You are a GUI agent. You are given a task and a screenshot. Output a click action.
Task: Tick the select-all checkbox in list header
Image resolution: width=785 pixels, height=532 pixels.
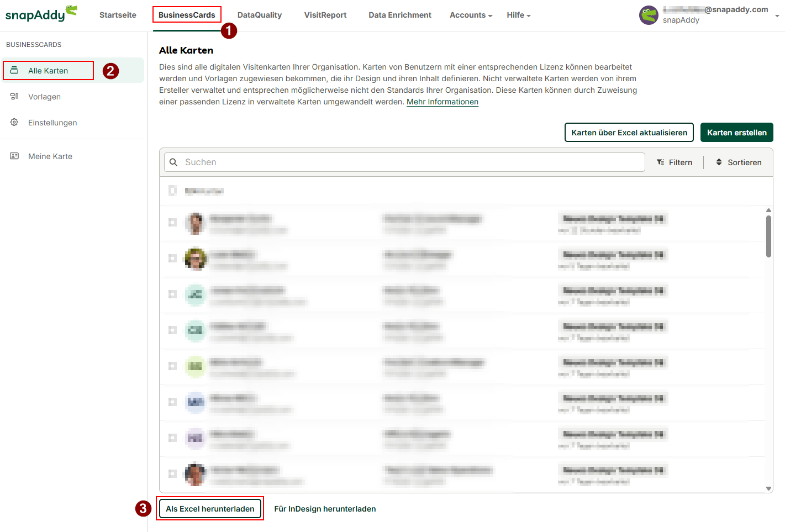tap(172, 191)
